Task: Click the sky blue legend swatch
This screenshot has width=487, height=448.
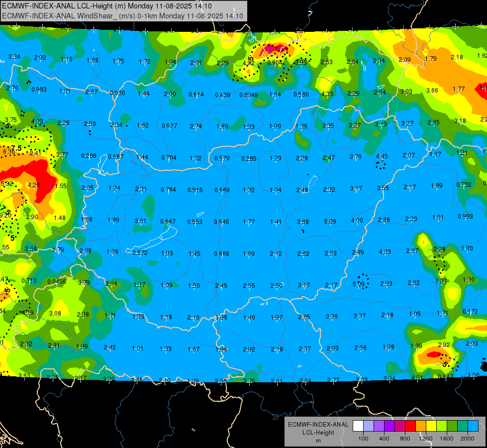Action: click(x=473, y=426)
